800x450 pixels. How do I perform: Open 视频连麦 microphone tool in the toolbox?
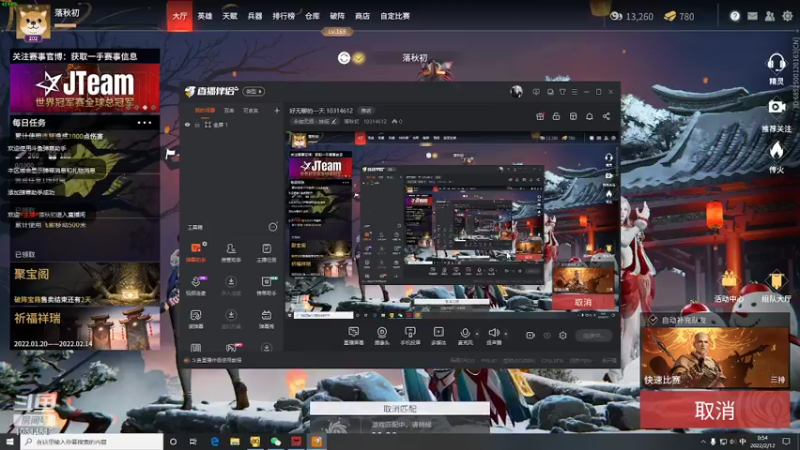pos(196,286)
